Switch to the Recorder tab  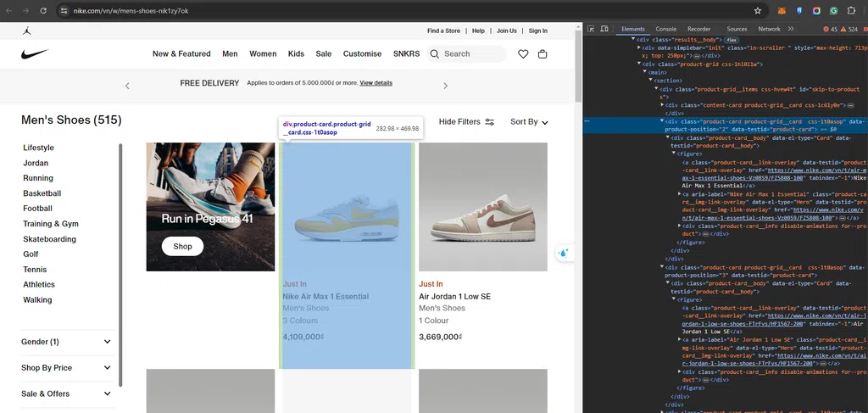[699, 29]
